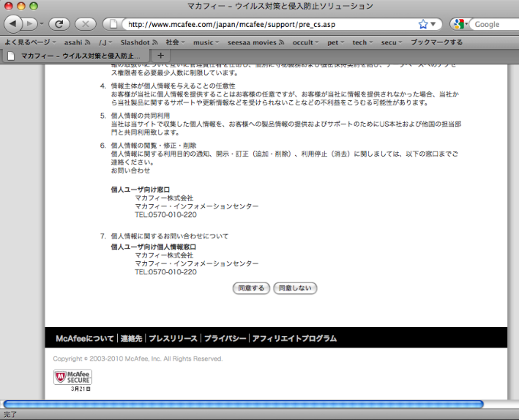Click the Google search field
Image resolution: width=519 pixels, height=420 pixels.
pyautogui.click(x=495, y=24)
